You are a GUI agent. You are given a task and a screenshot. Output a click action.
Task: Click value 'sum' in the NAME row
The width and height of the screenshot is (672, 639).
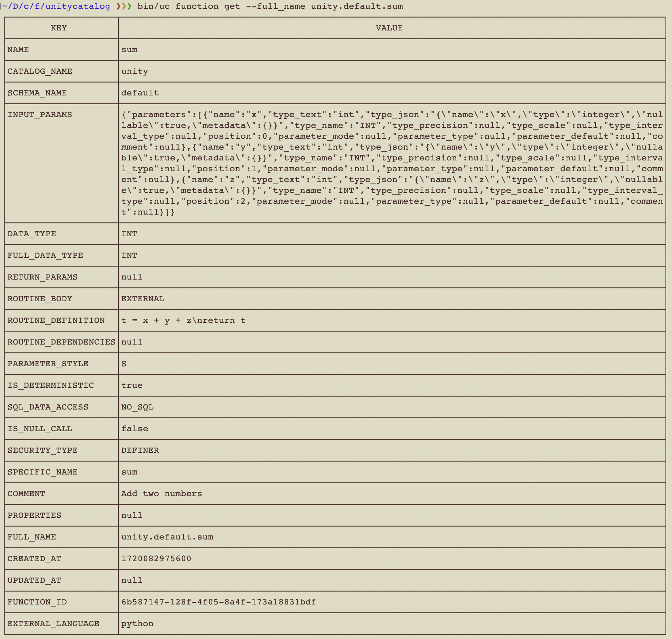(130, 50)
